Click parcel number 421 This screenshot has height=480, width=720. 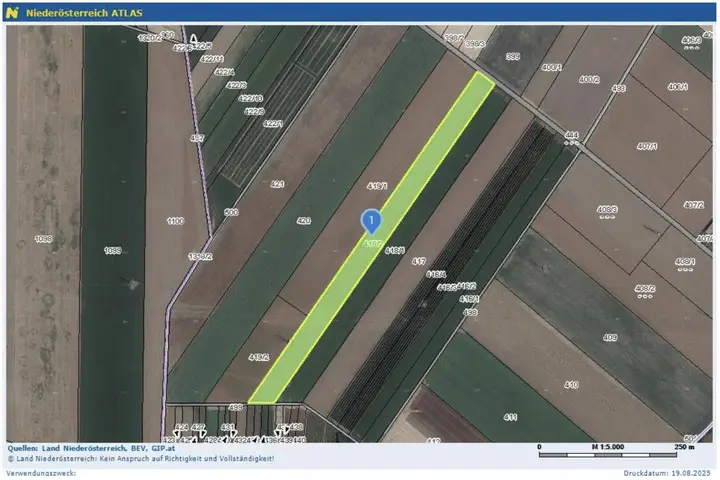[x=277, y=184]
